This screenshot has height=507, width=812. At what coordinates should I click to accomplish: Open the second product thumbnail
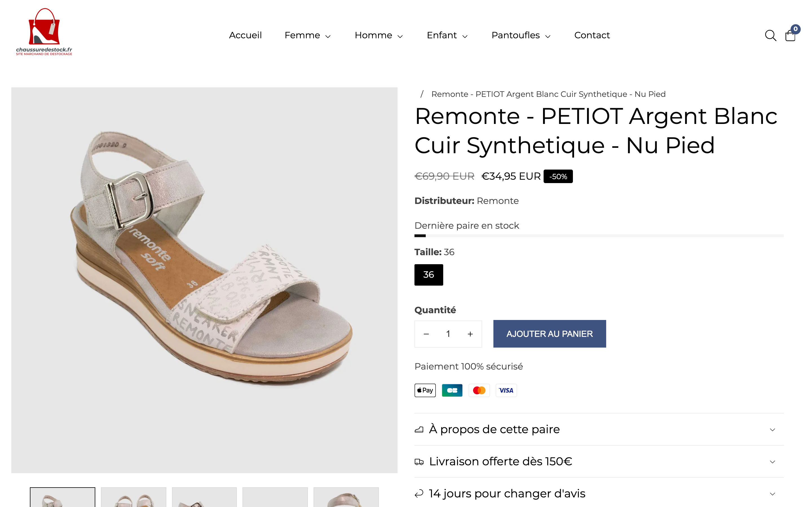133,500
